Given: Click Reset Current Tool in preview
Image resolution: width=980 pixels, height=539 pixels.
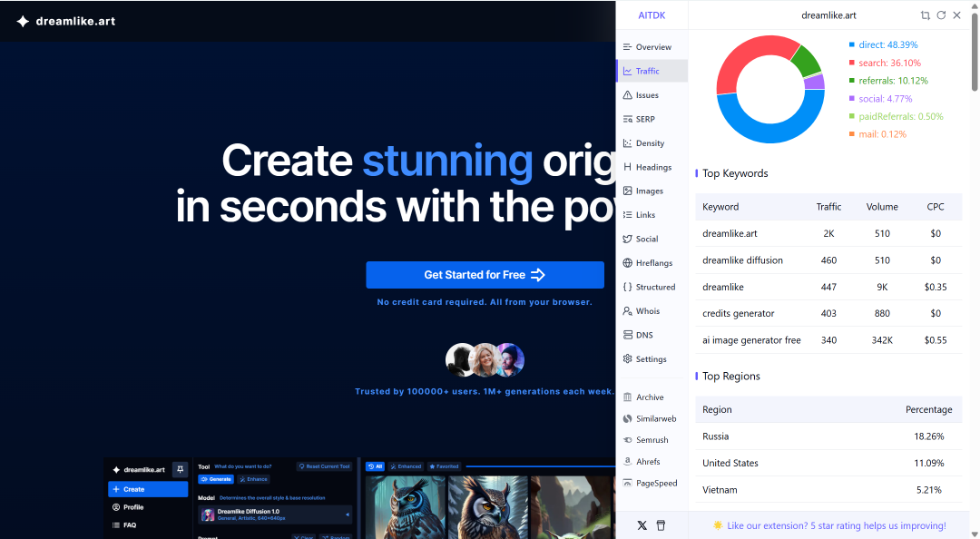Looking at the screenshot, I should 324,466.
